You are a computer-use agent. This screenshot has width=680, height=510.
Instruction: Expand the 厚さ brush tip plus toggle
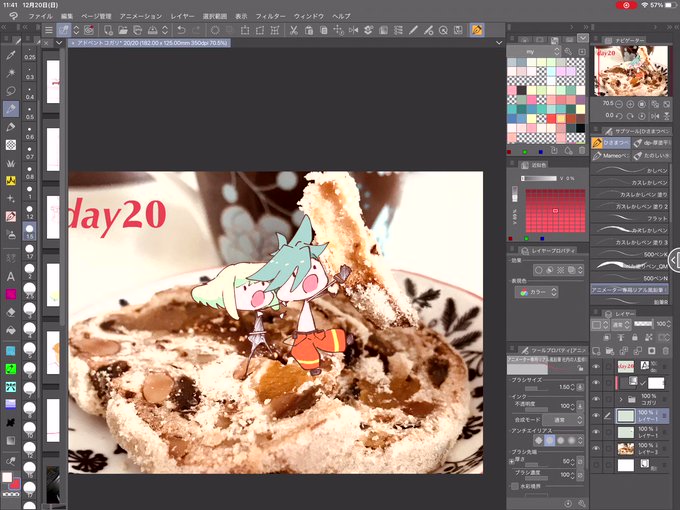512,461
